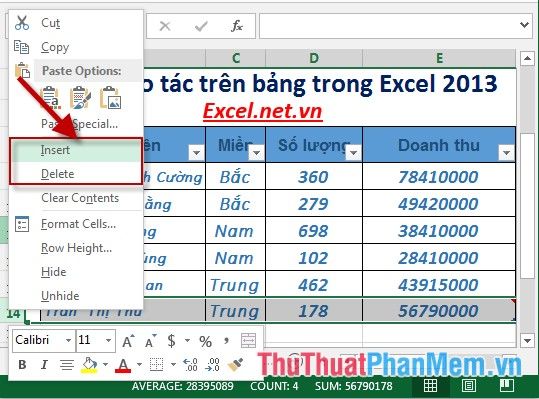
Task: Click inside the formula bar input
Action: pos(388,25)
